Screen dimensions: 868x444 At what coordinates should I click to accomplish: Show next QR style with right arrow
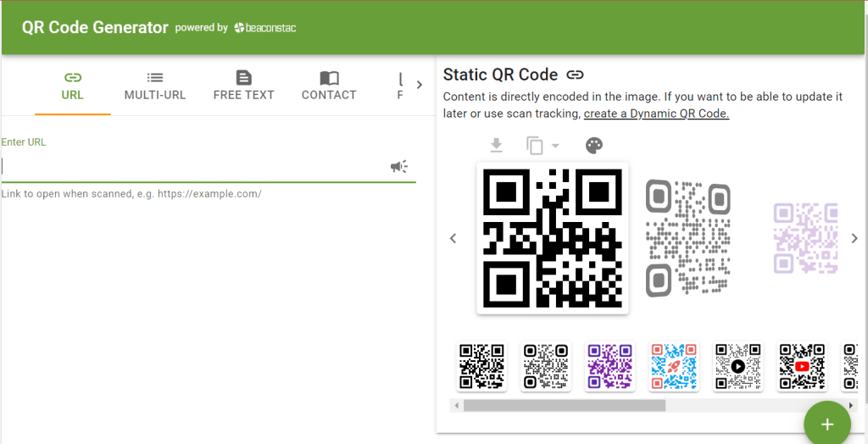pos(854,238)
